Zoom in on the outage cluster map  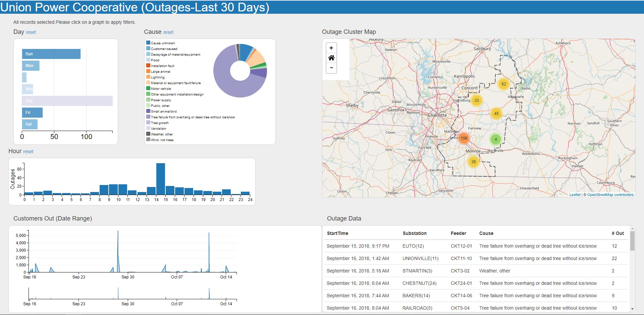[x=331, y=48]
